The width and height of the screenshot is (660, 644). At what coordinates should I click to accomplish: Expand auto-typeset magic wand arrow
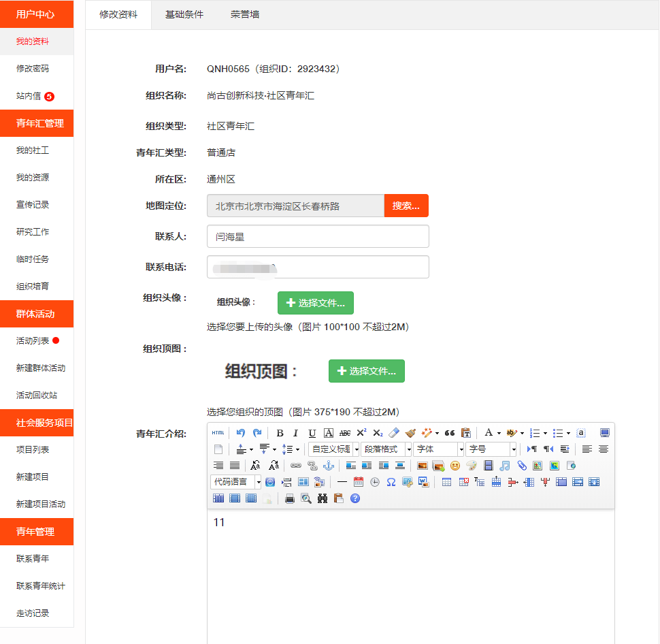[437, 433]
